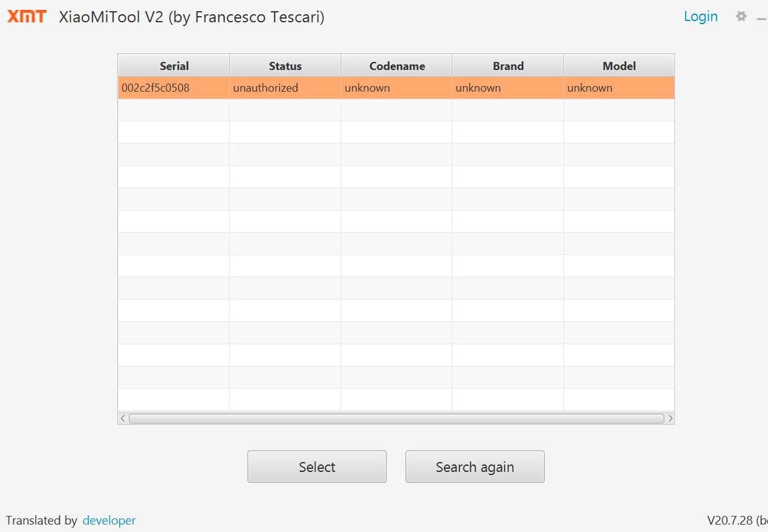
Task: Click the orange XMT logo icon
Action: [x=27, y=16]
